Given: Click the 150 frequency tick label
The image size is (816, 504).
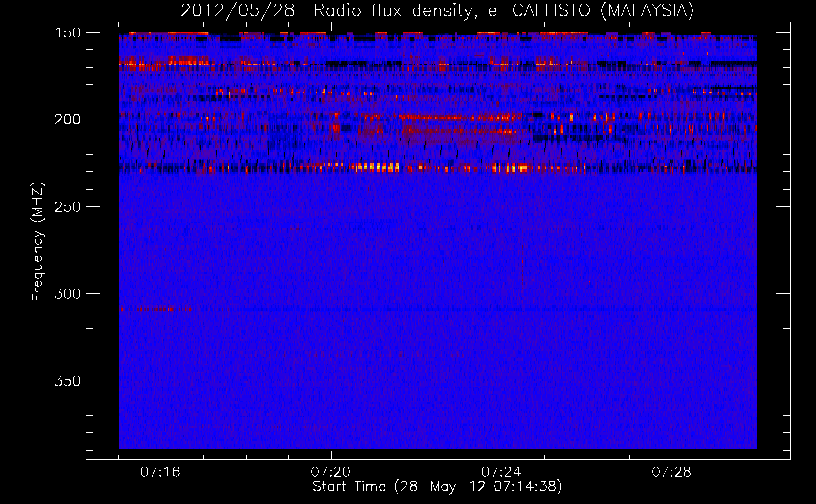Looking at the screenshot, I should click(x=68, y=33).
